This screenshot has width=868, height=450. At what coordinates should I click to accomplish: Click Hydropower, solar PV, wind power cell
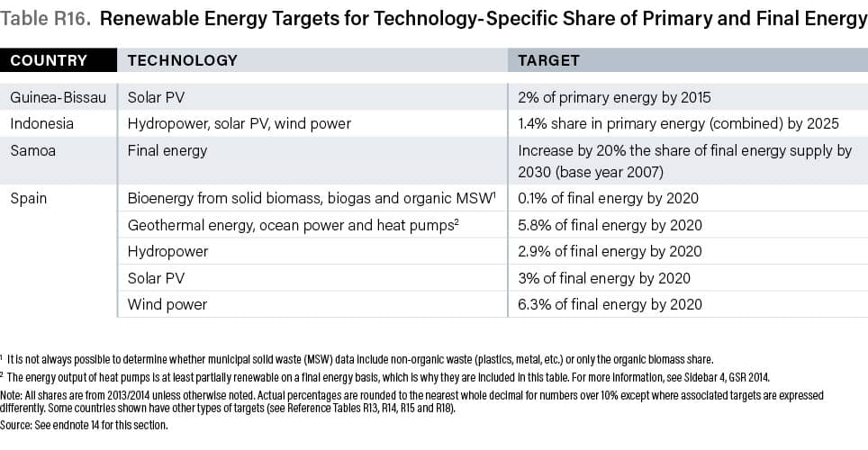(240, 123)
